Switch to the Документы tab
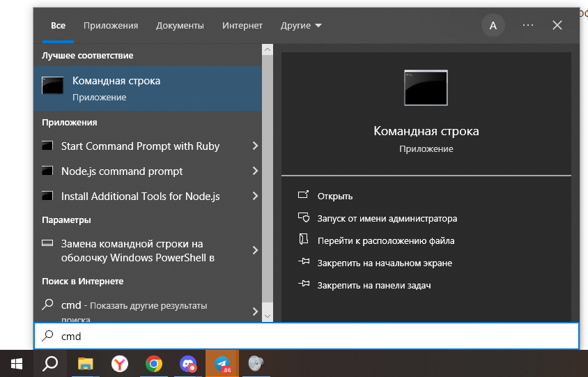588x377 pixels. point(180,26)
